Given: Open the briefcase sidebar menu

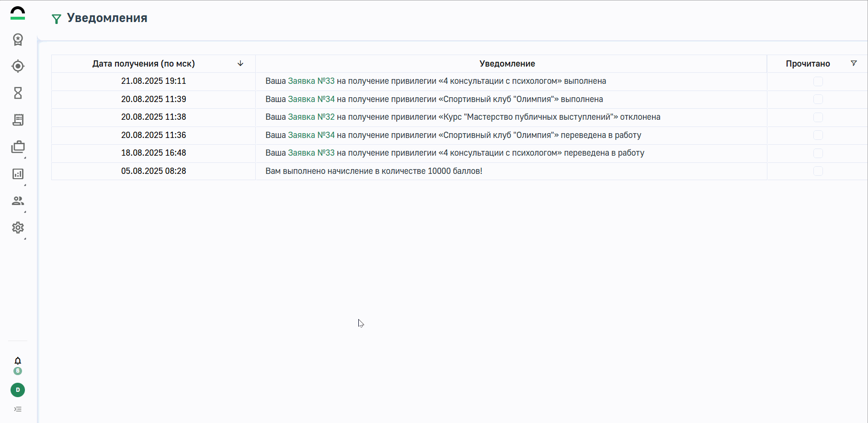Looking at the screenshot, I should [x=18, y=147].
